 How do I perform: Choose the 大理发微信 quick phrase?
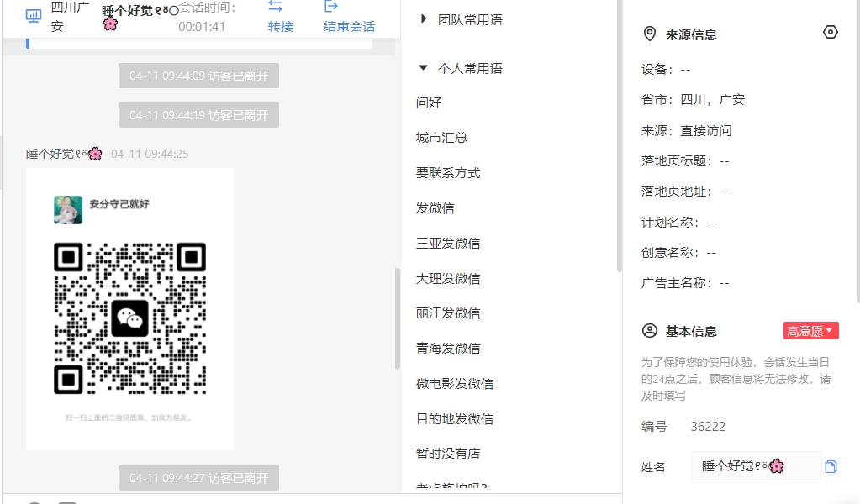pos(448,278)
